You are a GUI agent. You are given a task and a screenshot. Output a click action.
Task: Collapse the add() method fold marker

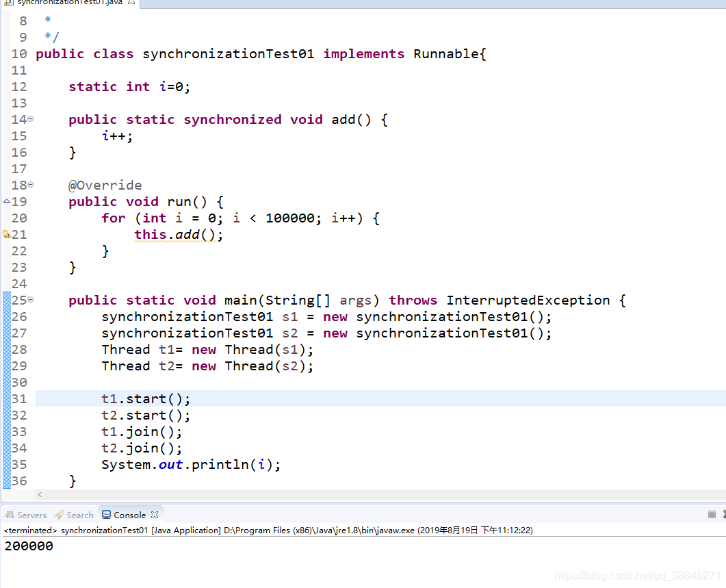(31, 119)
